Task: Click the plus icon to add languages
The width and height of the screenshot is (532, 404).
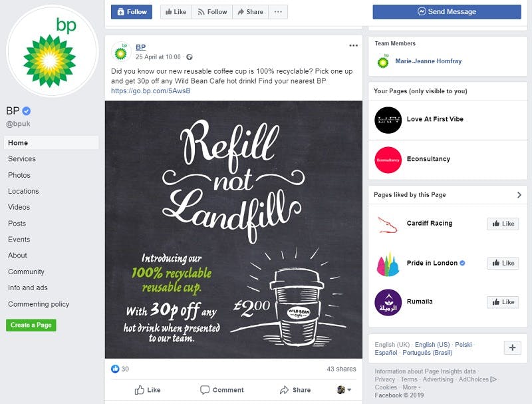Action: tap(512, 347)
